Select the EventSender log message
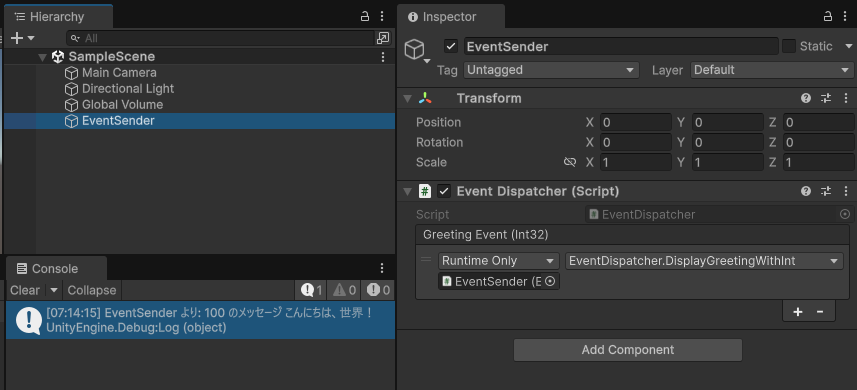The image size is (857, 390). (x=200, y=320)
